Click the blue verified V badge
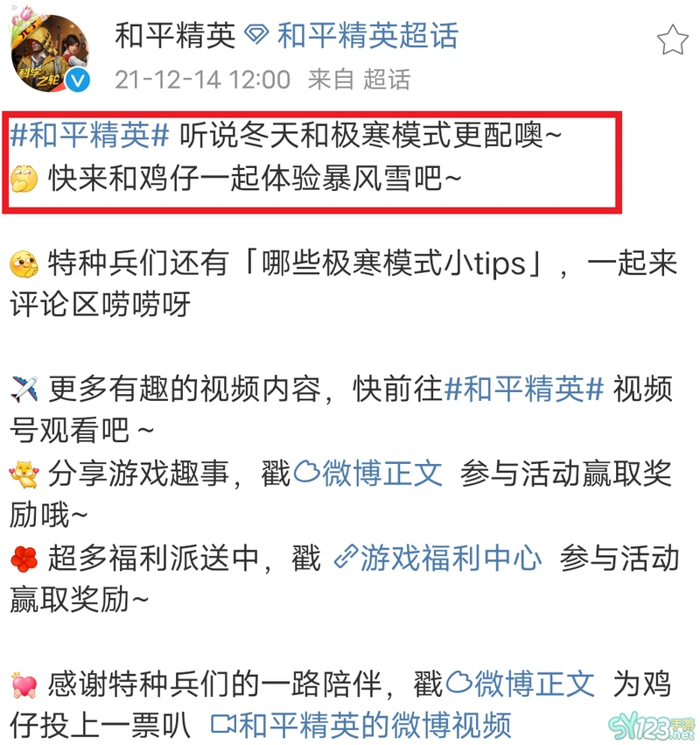 coord(77,80)
